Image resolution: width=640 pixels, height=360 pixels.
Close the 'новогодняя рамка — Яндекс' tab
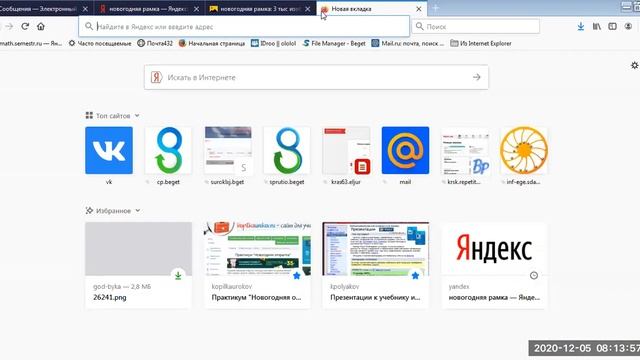(x=196, y=9)
